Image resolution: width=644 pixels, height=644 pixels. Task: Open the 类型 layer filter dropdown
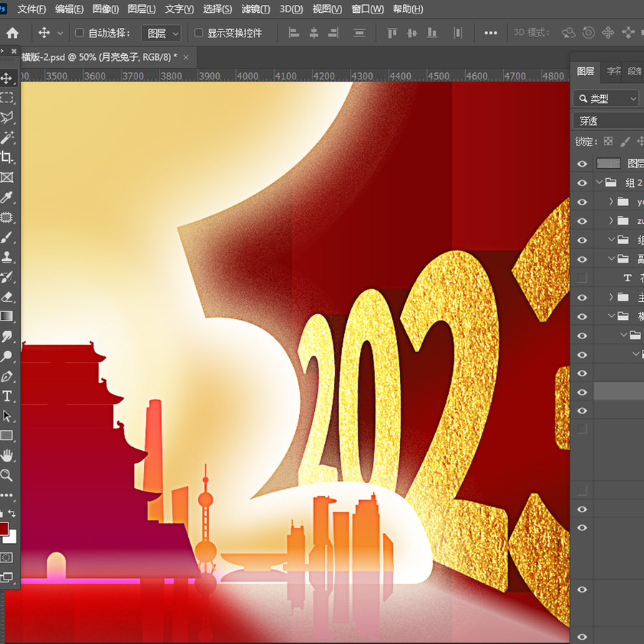[606, 99]
